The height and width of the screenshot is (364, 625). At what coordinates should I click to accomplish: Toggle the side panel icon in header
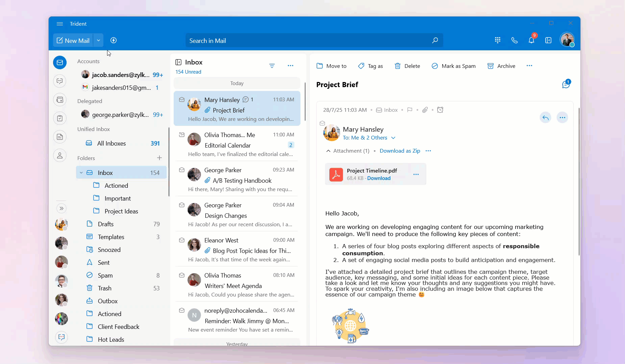pyautogui.click(x=548, y=40)
